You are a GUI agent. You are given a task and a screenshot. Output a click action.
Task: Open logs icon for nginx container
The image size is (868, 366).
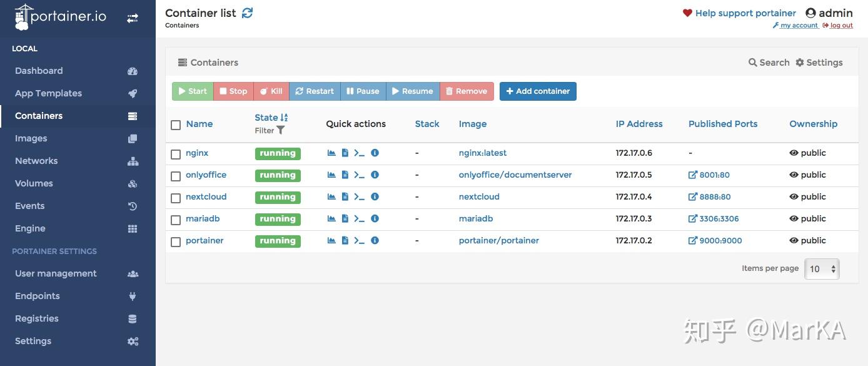click(345, 153)
